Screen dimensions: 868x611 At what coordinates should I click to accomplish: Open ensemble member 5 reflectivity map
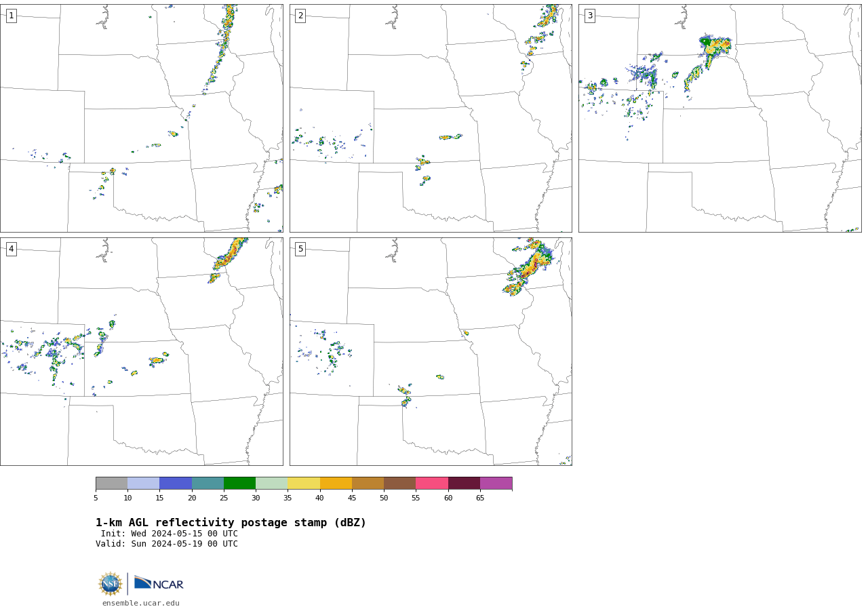pos(431,351)
